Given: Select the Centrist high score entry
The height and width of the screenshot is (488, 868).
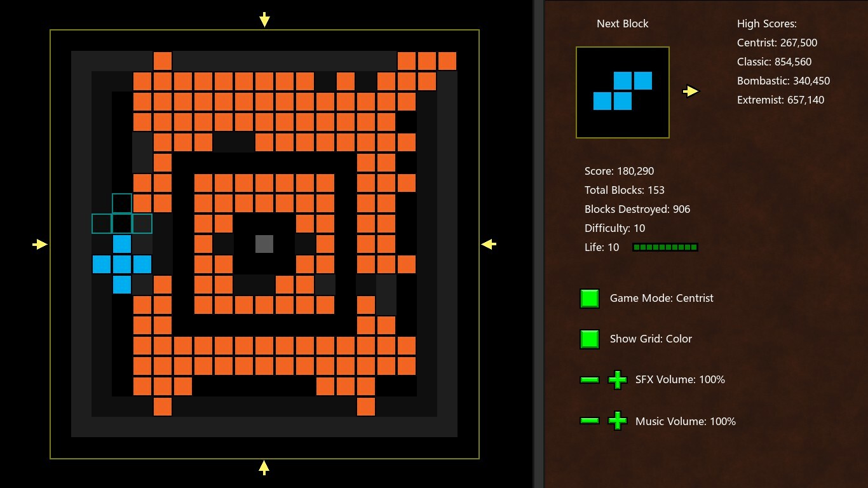Looking at the screenshot, I should coord(776,43).
